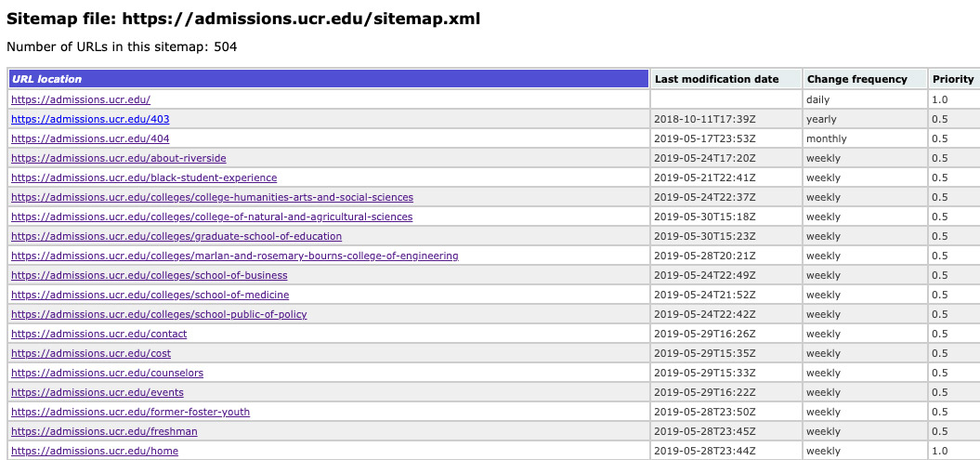Open the black-student-experience link
This screenshot has width=980, height=460.
pyautogui.click(x=144, y=177)
